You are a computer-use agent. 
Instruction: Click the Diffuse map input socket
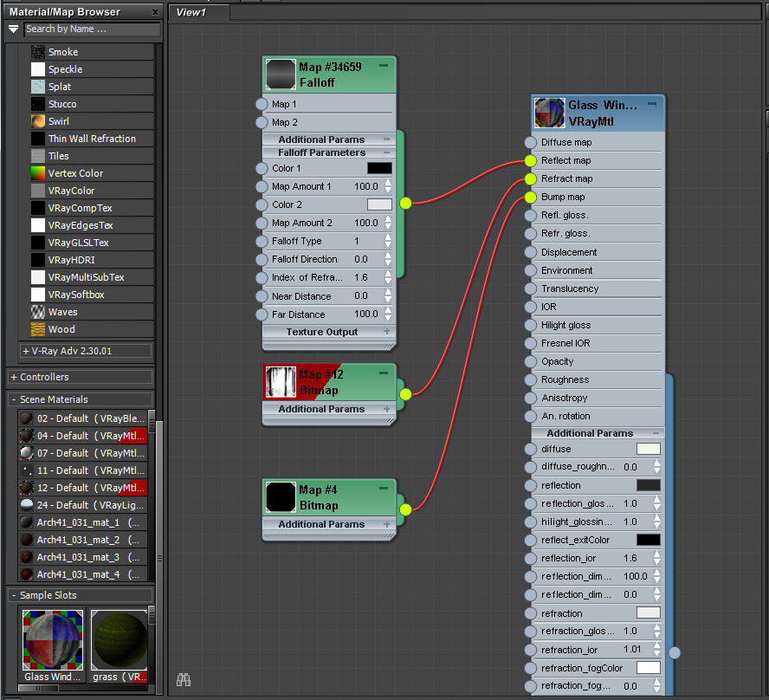530,142
